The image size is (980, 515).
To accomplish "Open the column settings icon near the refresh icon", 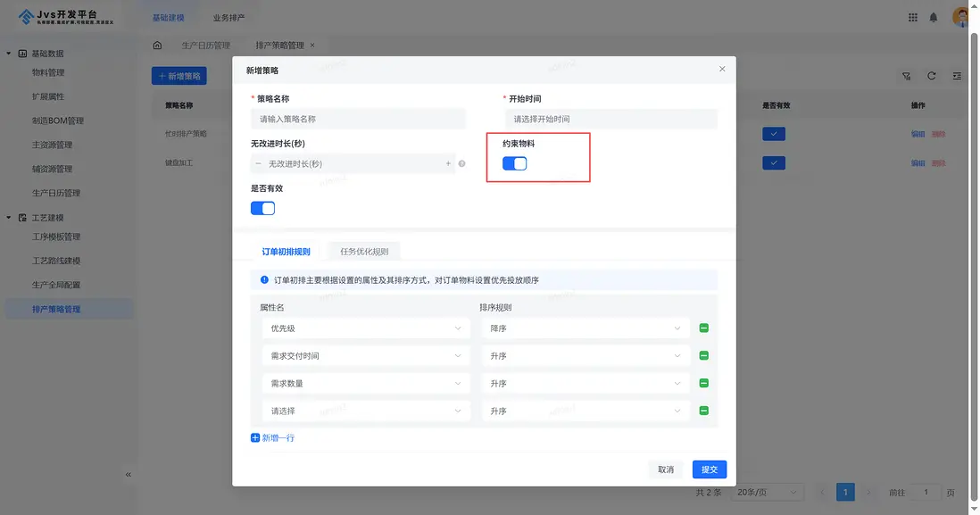I will tap(956, 76).
